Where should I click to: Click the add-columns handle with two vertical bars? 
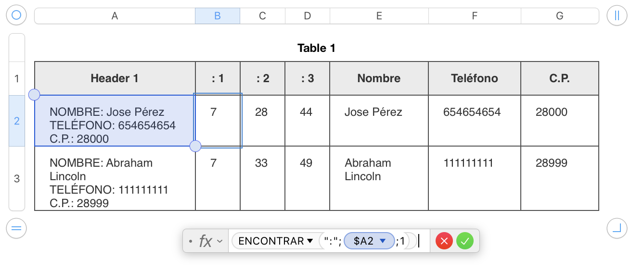point(617,15)
